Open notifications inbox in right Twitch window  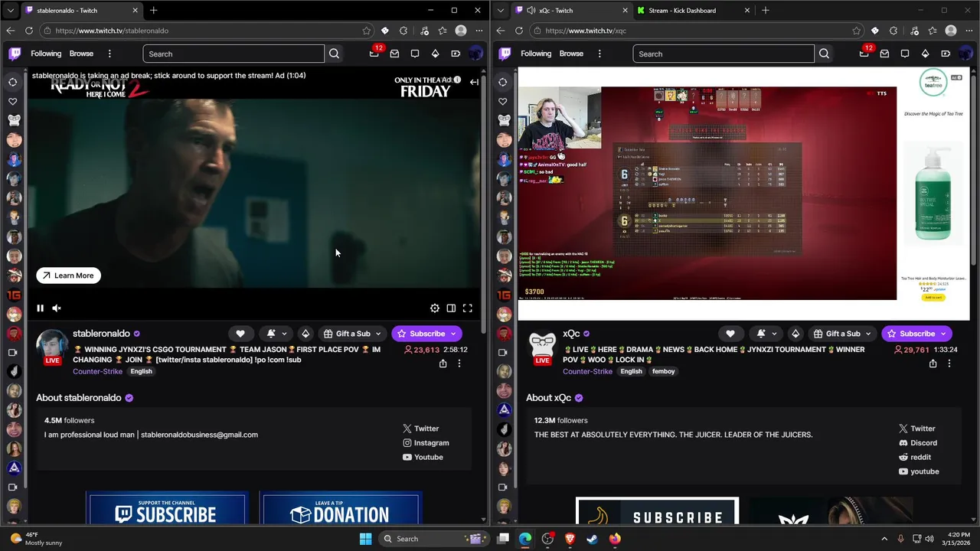tap(884, 54)
